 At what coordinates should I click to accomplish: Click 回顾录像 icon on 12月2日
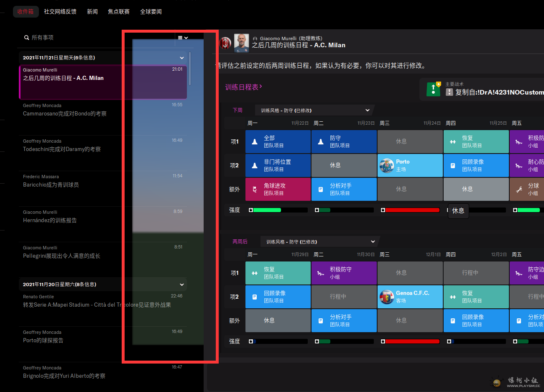[x=453, y=321]
